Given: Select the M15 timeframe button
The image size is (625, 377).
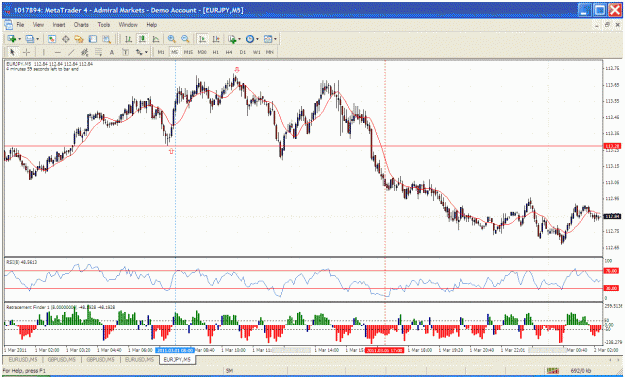Looking at the screenshot, I should coord(188,52).
